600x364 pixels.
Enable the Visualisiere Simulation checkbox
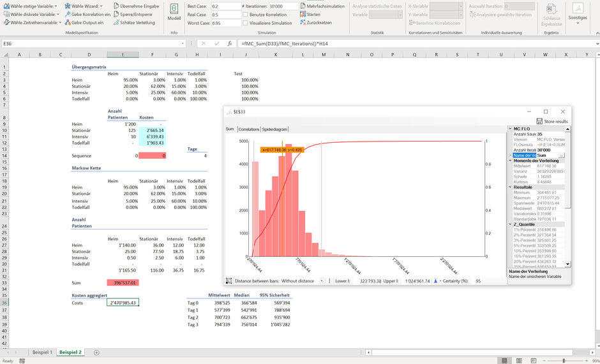(245, 23)
